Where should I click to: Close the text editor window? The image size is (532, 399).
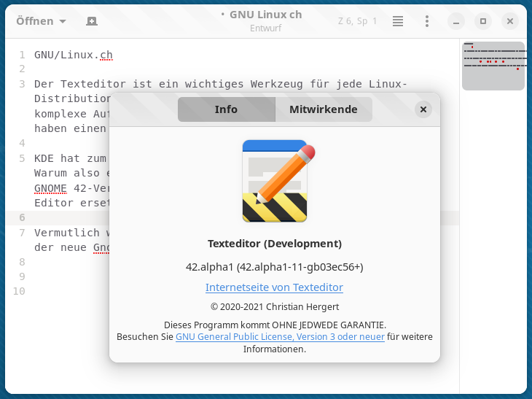pyautogui.click(x=509, y=21)
